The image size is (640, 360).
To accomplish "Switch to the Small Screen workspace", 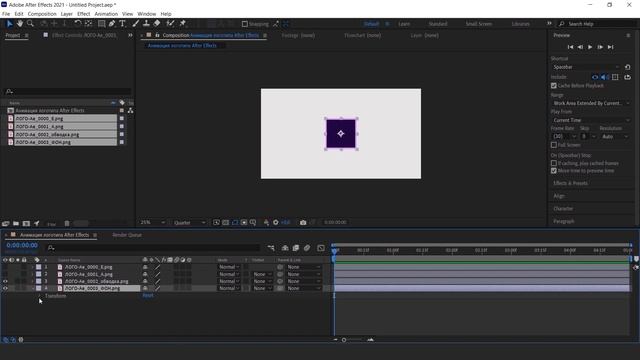I will pos(479,24).
